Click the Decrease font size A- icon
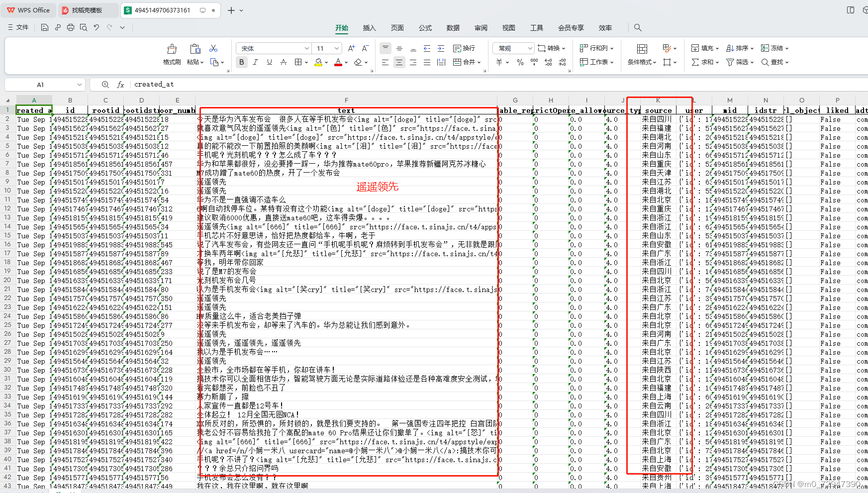Screen dimensions: 868x493 [x=365, y=48]
